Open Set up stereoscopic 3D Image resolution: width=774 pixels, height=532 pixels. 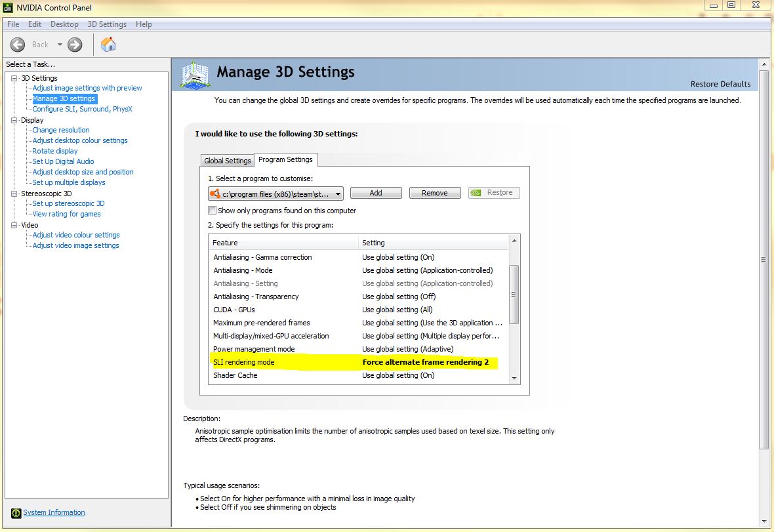coord(68,203)
